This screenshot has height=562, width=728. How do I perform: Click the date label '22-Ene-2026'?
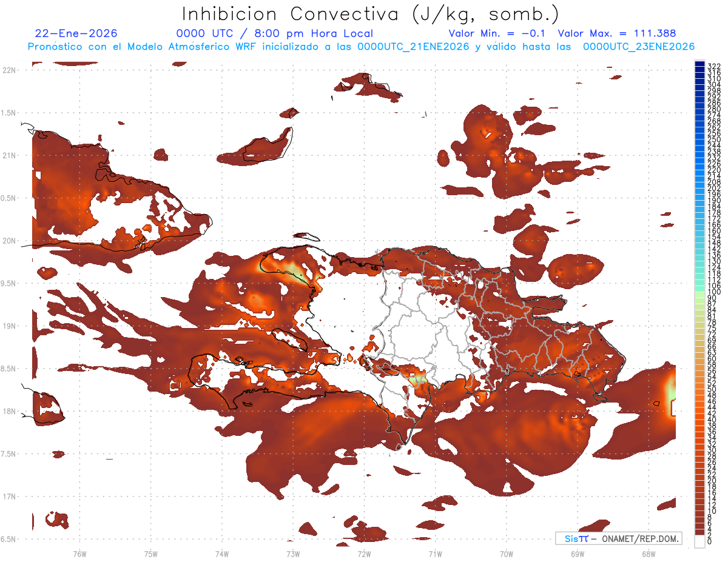[76, 33]
